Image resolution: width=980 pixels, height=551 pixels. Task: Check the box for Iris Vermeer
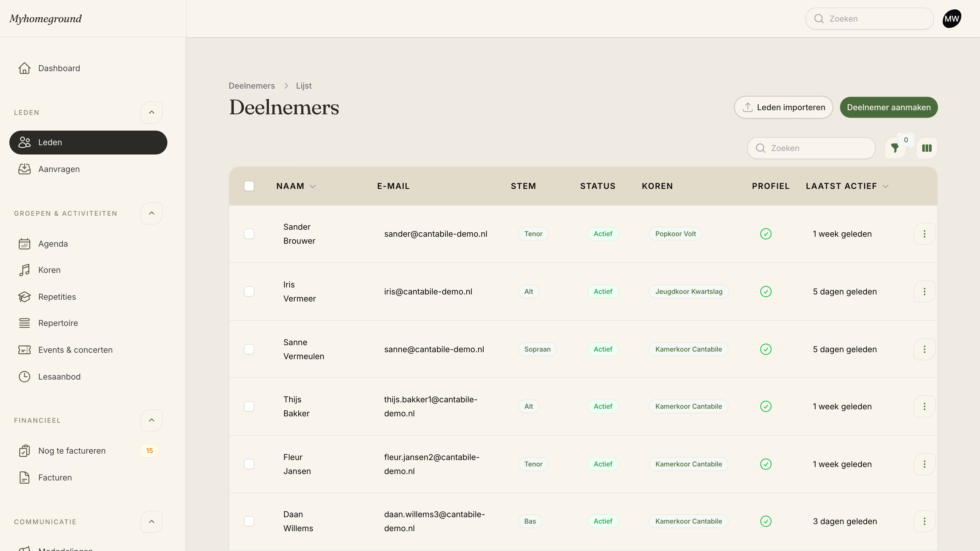coord(249,292)
